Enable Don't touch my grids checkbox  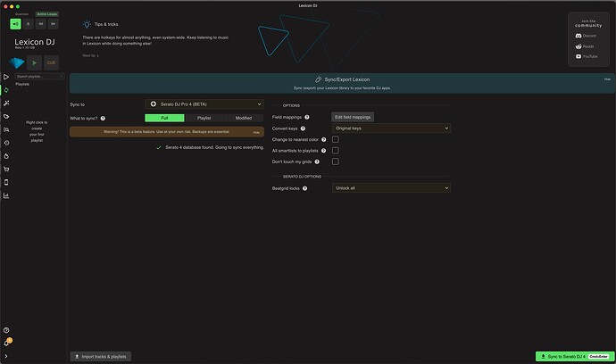(336, 161)
